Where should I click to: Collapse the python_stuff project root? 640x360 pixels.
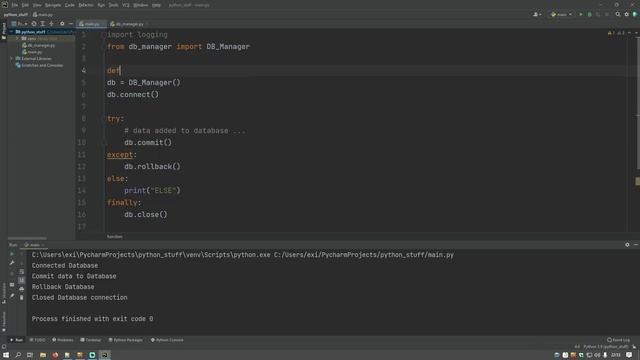[x=12, y=32]
